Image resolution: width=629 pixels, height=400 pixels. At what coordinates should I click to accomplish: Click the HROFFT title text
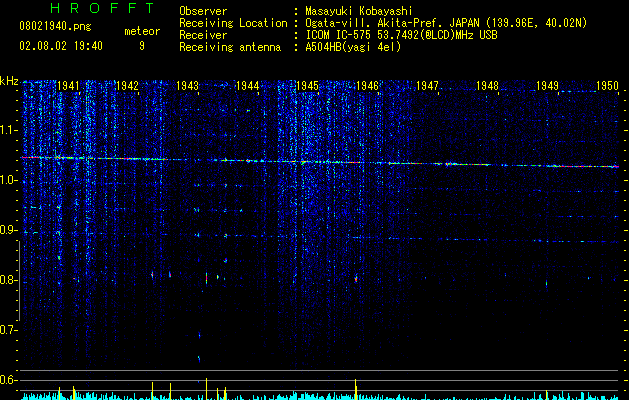(103, 8)
